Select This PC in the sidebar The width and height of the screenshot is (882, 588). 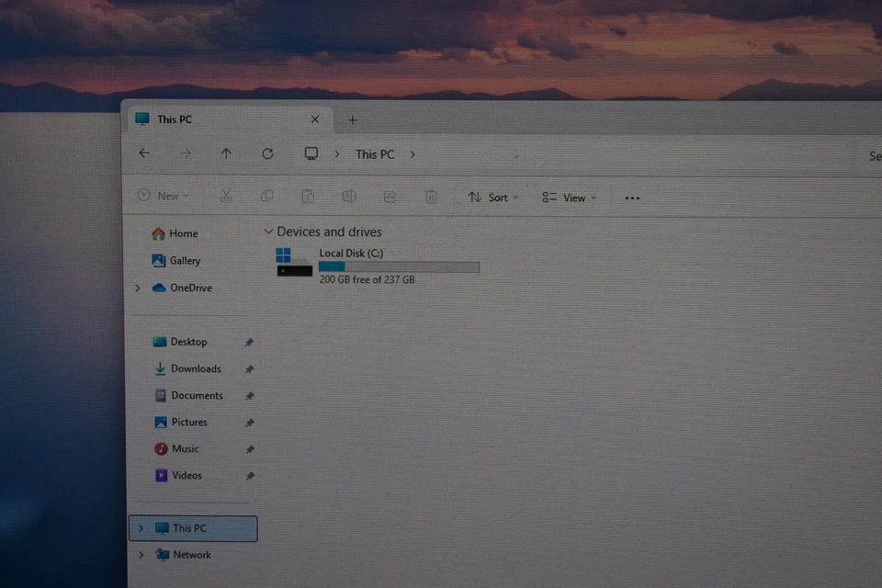(193, 528)
